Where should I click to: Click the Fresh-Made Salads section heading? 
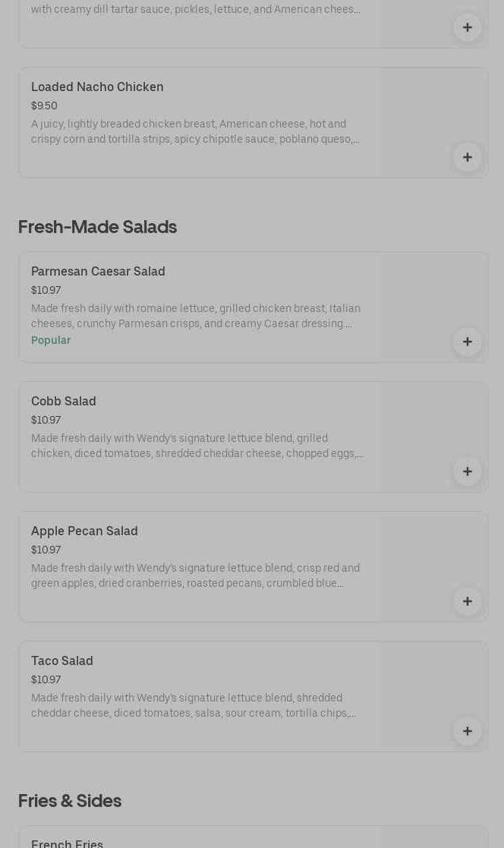point(97,227)
